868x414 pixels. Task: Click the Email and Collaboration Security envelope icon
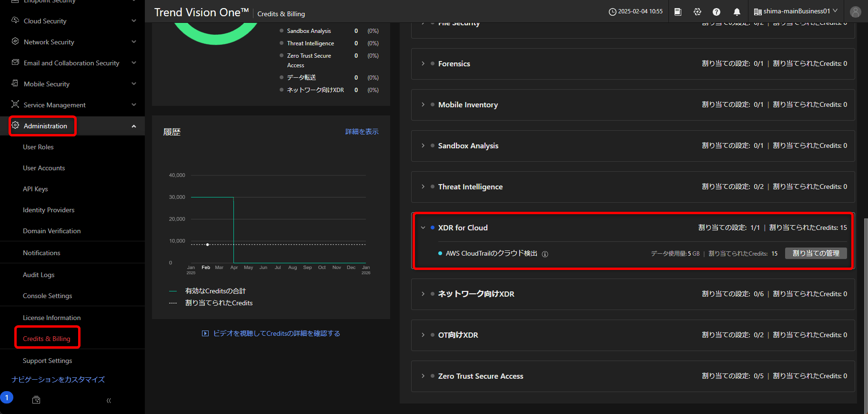(15, 62)
